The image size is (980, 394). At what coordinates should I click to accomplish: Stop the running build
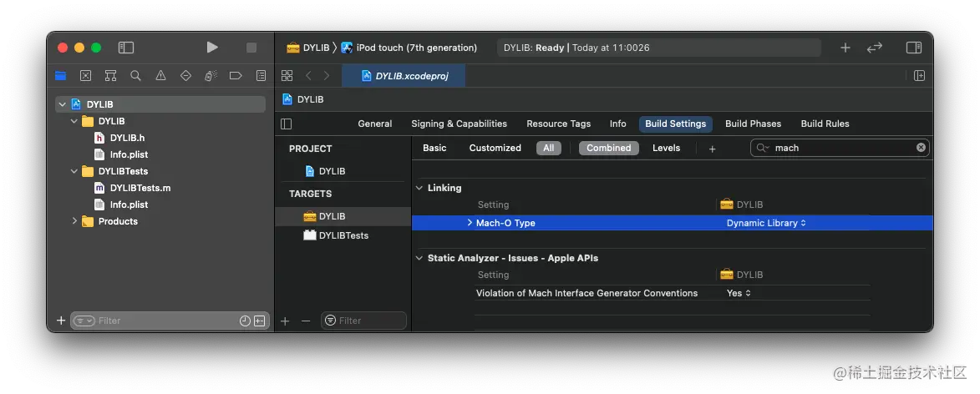251,48
